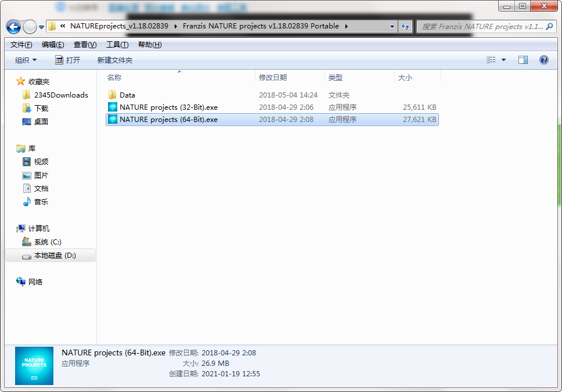
Task: Select NATURE projects (32-Bit).exe icon
Action: coord(113,107)
